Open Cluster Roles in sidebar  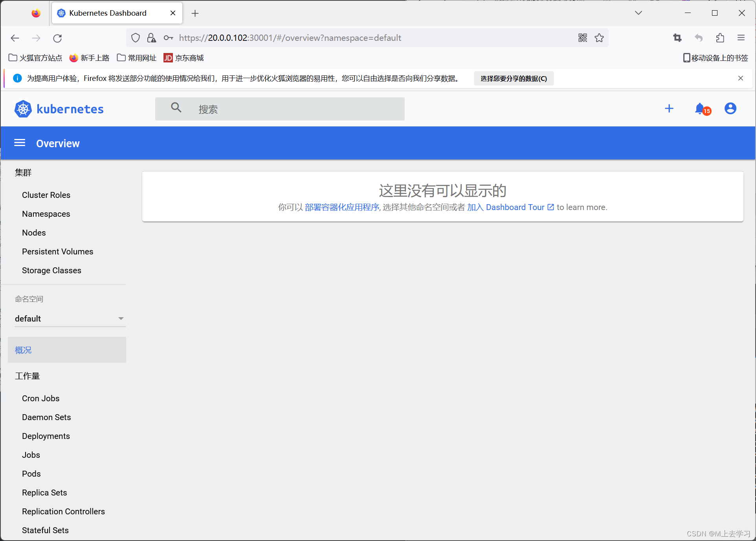click(46, 195)
